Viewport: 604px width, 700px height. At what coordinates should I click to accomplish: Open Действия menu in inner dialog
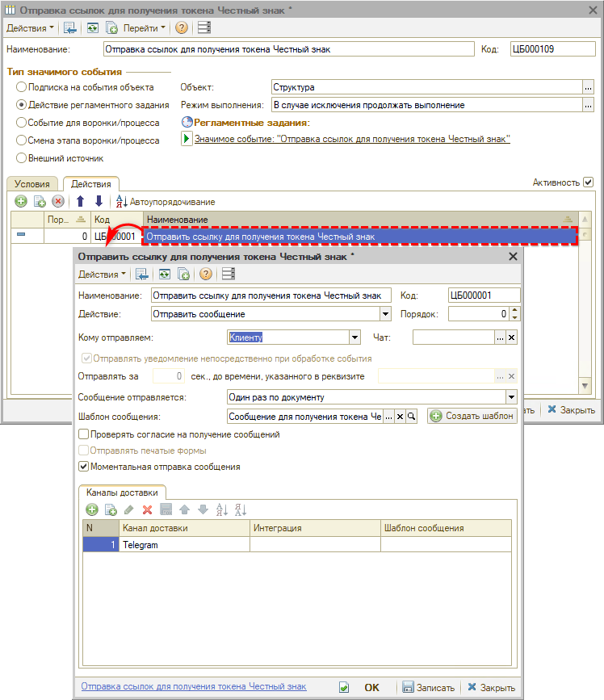(102, 274)
